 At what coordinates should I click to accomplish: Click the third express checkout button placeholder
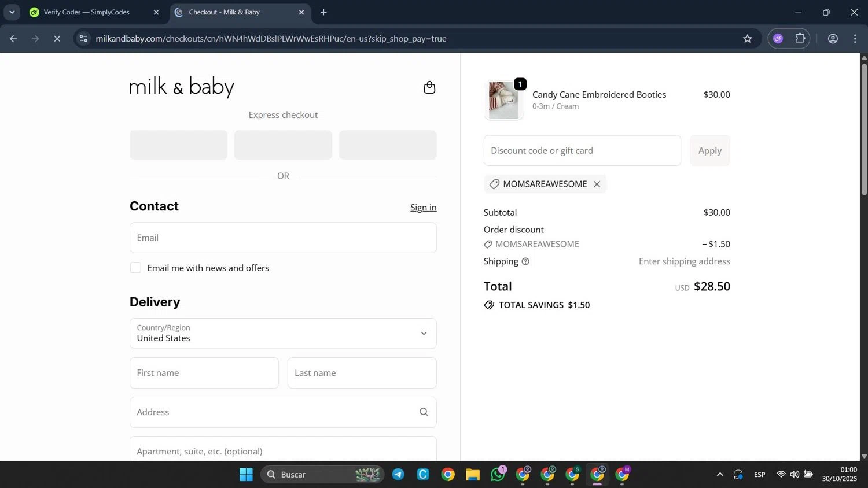388,145
